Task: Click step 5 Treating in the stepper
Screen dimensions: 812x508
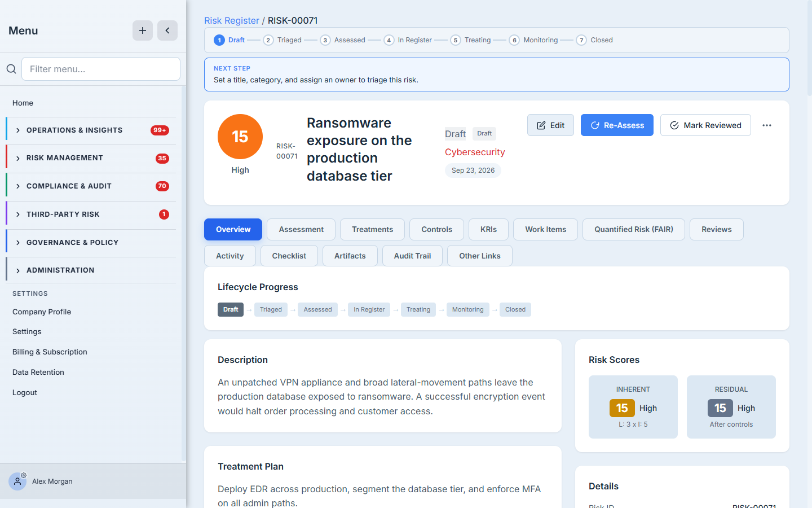Action: 471,40
